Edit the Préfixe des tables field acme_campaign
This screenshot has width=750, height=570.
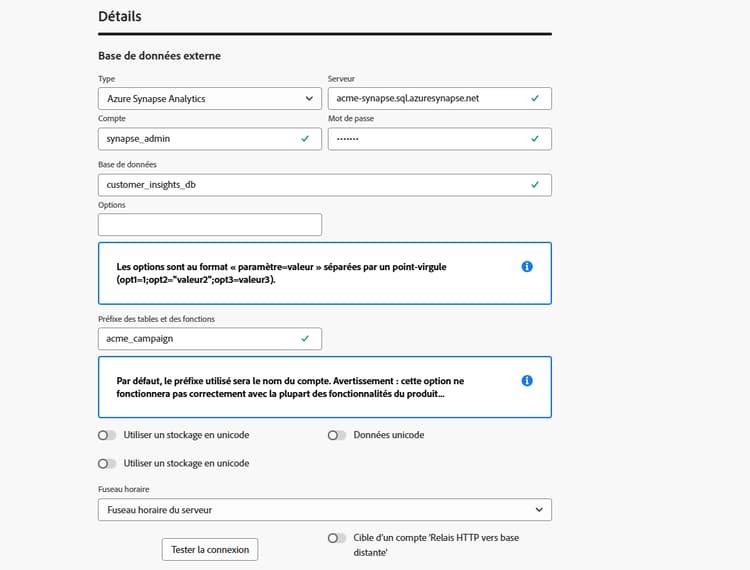click(x=210, y=339)
